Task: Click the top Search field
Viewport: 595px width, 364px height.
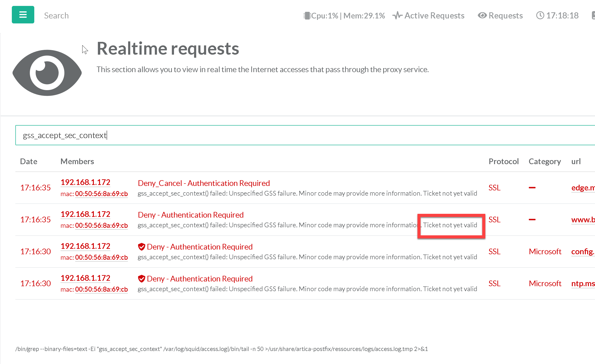Action: tap(56, 16)
